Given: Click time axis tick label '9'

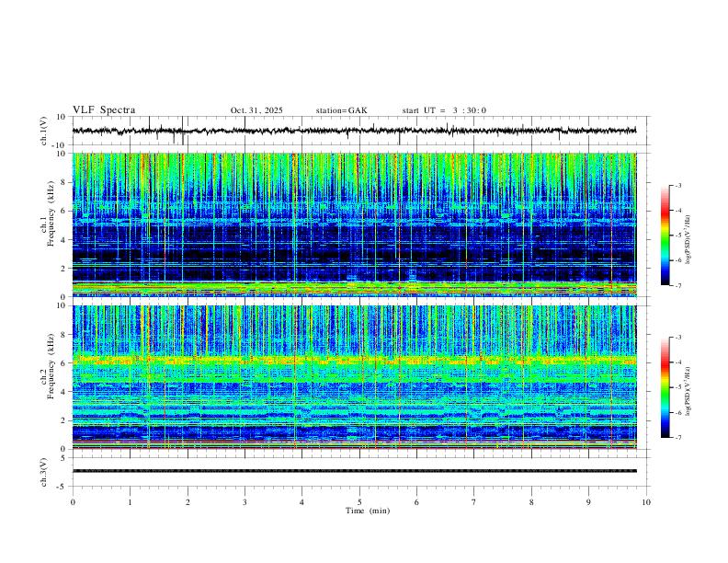Looking at the screenshot, I should 588,502.
